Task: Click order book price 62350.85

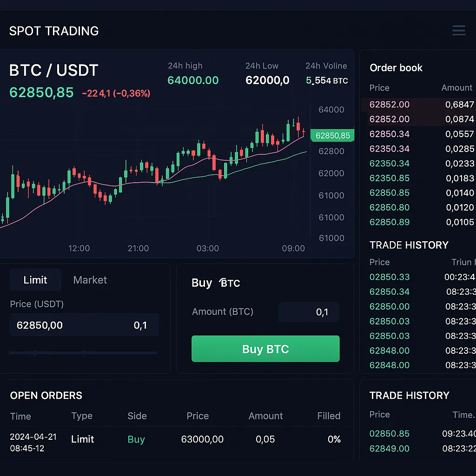Action: 390,178
